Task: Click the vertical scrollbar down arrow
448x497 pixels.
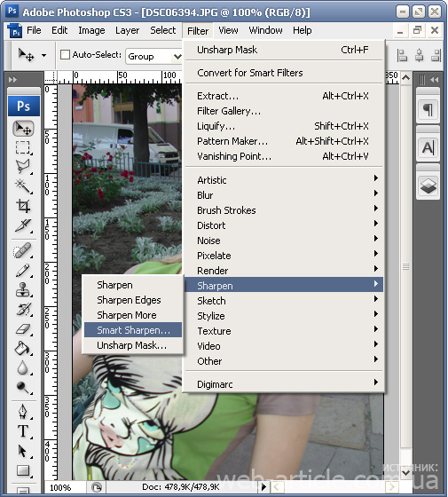Action: point(406,472)
